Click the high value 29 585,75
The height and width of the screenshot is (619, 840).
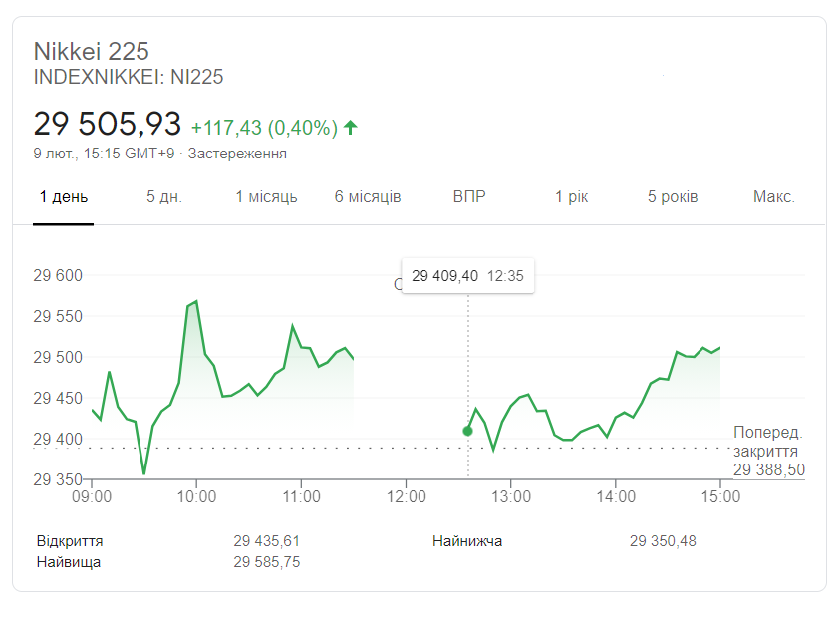(x=267, y=562)
